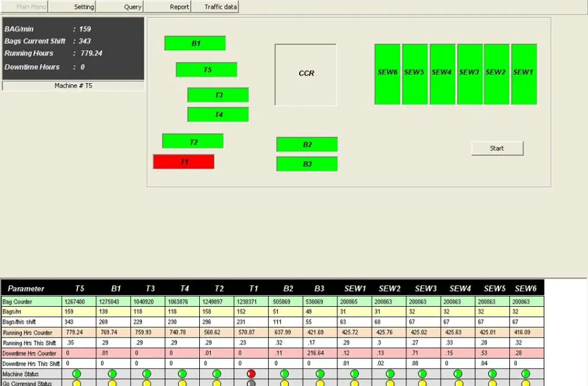The width and height of the screenshot is (588, 386).
Task: Select the T3 machine block
Action: coord(218,95)
